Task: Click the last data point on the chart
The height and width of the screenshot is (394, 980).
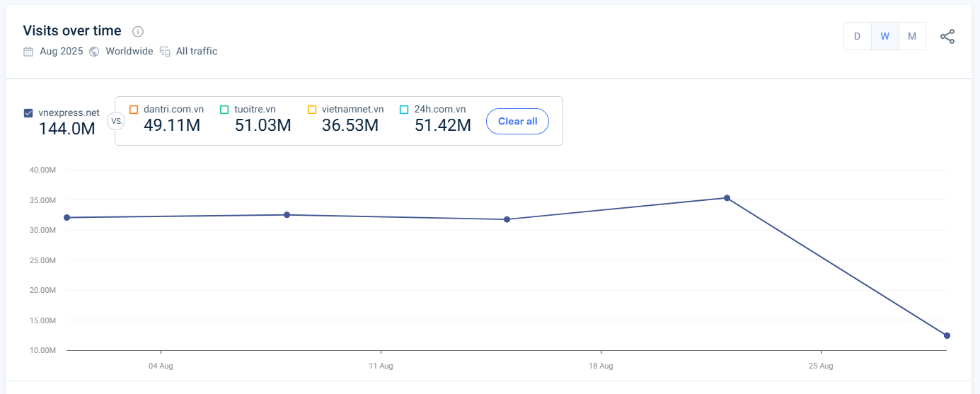Action: (x=947, y=335)
